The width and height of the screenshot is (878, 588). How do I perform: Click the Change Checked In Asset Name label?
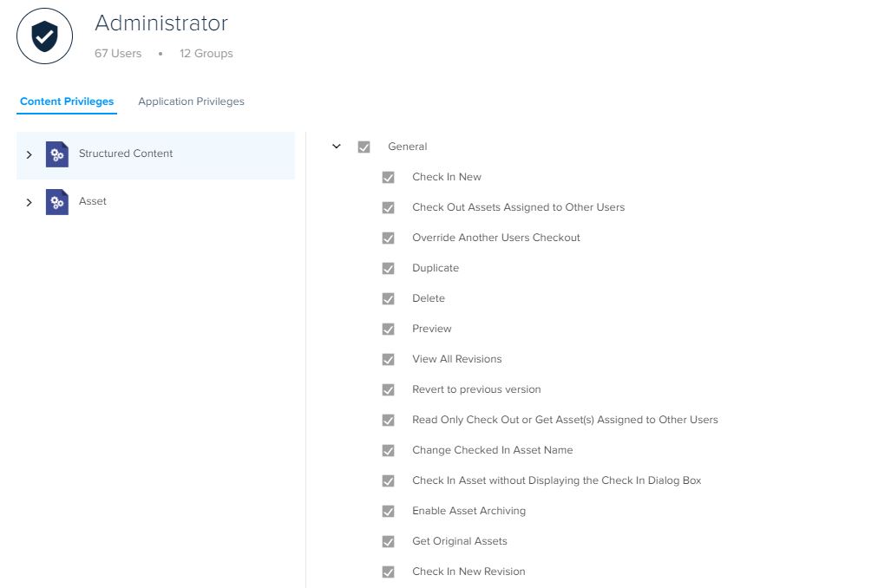point(492,450)
